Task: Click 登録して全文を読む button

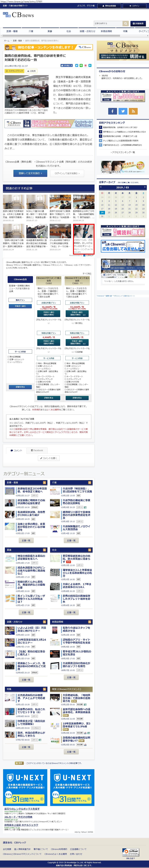Action: click(30, 173)
